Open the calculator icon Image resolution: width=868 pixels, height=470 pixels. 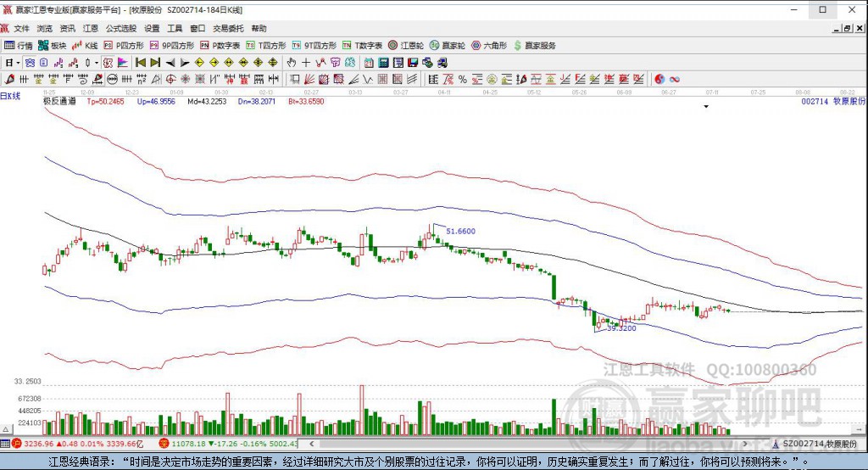(383, 63)
